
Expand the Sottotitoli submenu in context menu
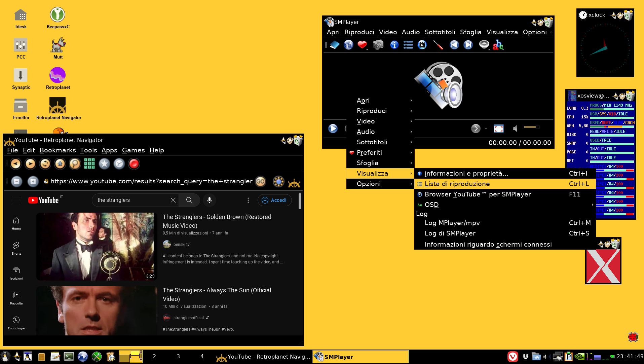coord(380,142)
